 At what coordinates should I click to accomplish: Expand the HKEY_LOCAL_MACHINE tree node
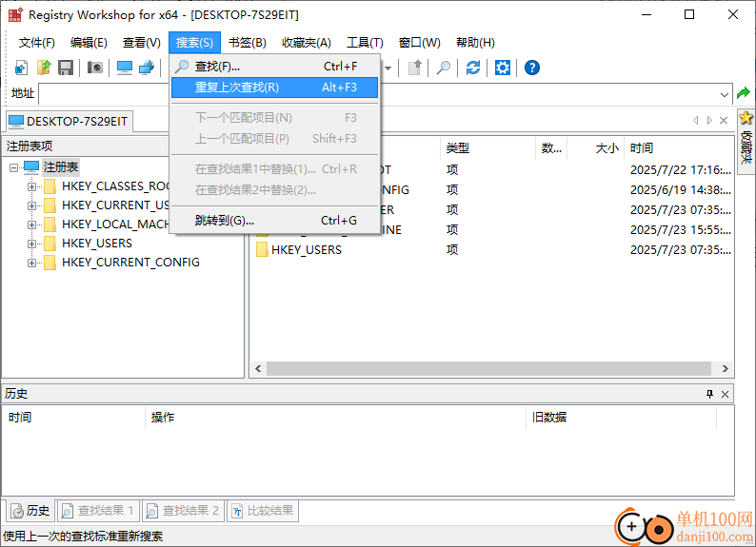pyautogui.click(x=31, y=225)
